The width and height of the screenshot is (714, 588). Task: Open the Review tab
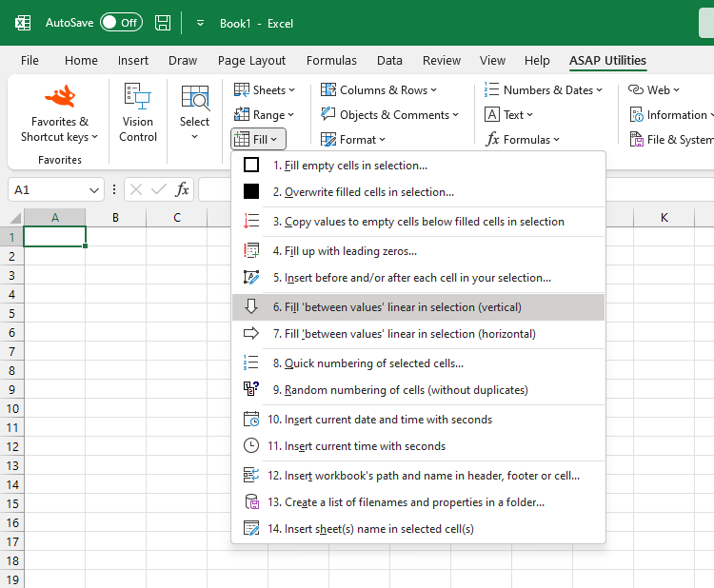tap(441, 61)
